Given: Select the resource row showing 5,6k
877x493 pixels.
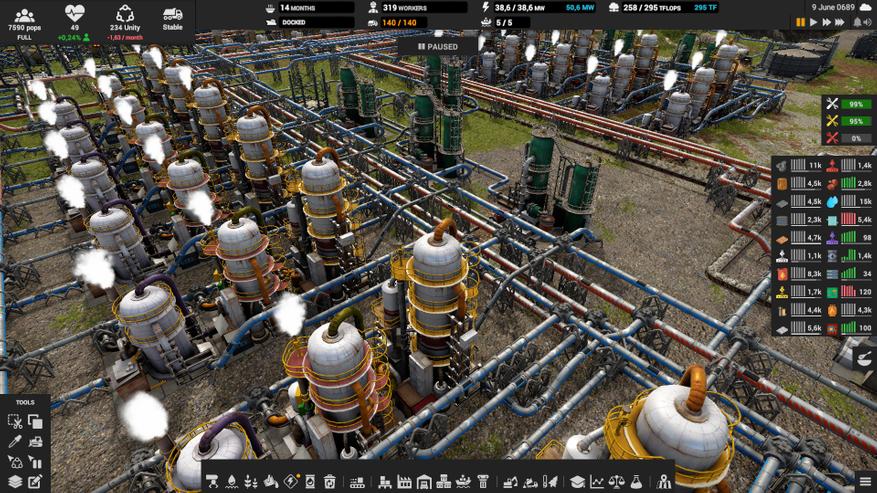Looking at the screenshot, I should click(x=799, y=328).
